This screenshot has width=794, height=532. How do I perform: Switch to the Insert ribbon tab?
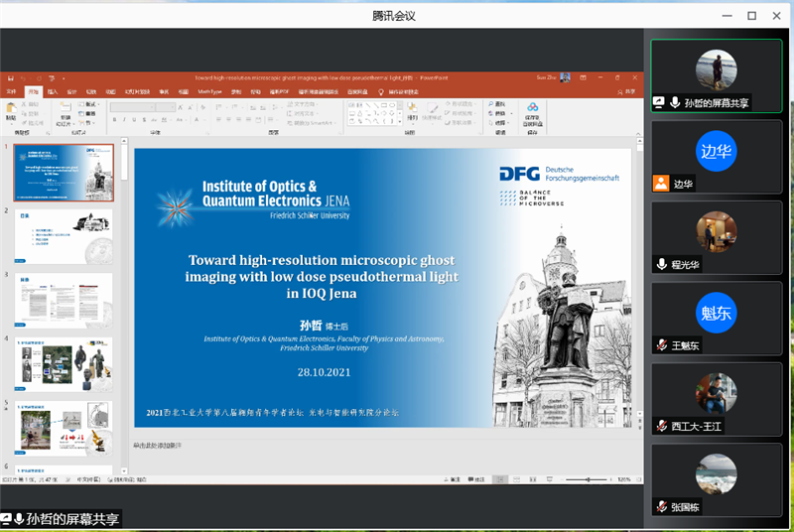click(53, 91)
